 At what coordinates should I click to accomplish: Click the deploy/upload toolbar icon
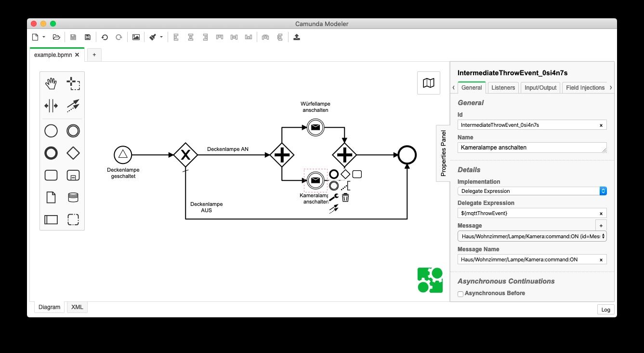[297, 37]
